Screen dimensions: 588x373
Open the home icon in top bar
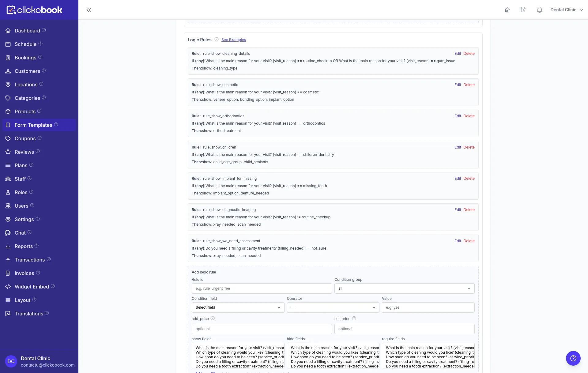[507, 10]
